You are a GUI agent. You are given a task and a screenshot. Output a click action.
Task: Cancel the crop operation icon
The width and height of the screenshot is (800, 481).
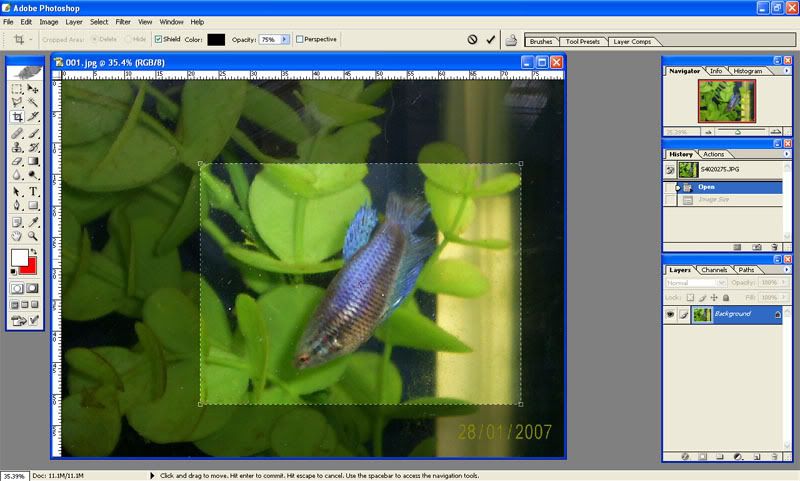[x=472, y=39]
